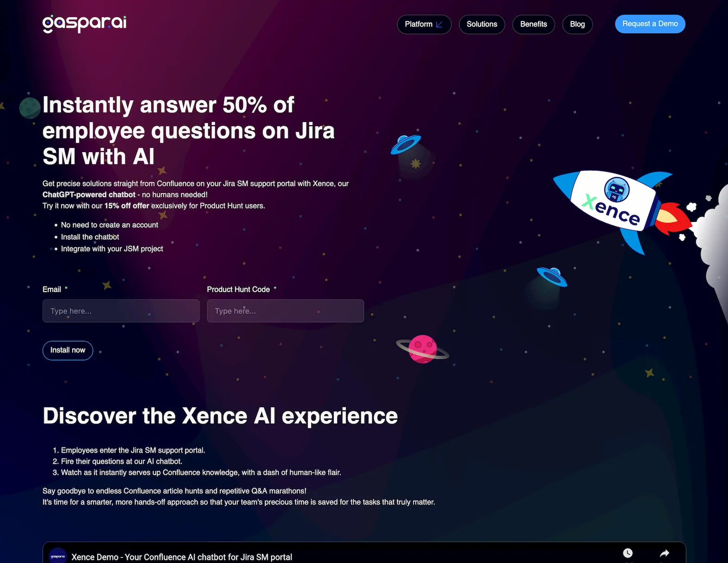Click the gaspar.ai logo
This screenshot has width=728, height=563.
85,23
